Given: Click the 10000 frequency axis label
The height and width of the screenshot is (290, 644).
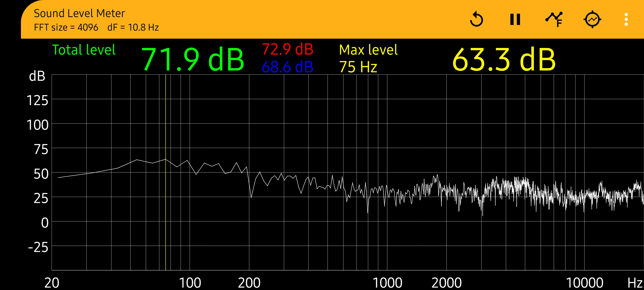Looking at the screenshot, I should click(x=584, y=283).
